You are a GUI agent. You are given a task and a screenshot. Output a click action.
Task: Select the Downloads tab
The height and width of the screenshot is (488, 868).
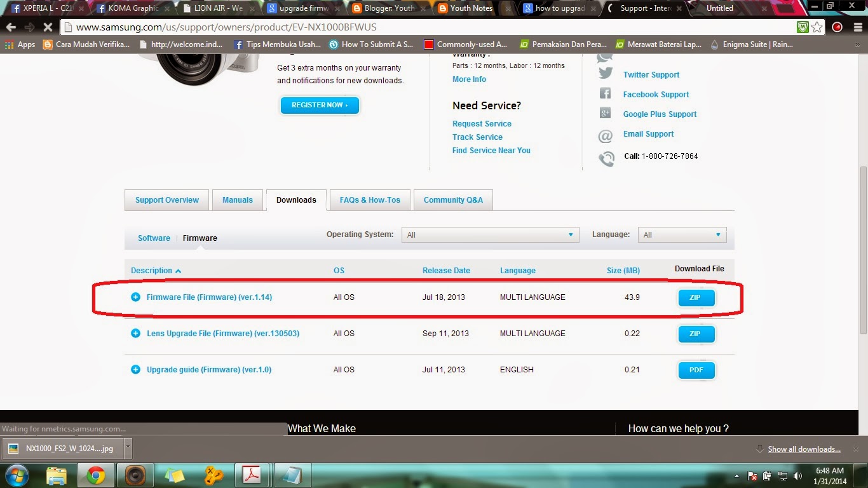296,200
